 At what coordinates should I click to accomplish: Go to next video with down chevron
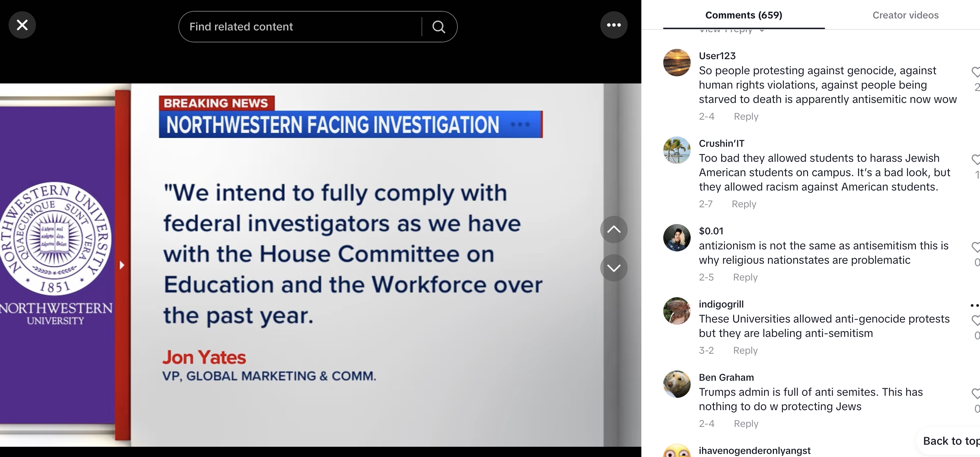[x=613, y=268]
